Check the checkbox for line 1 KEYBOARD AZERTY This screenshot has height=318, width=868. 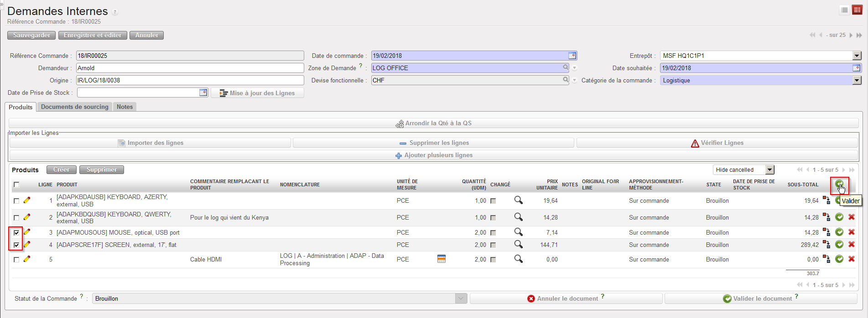tap(16, 200)
